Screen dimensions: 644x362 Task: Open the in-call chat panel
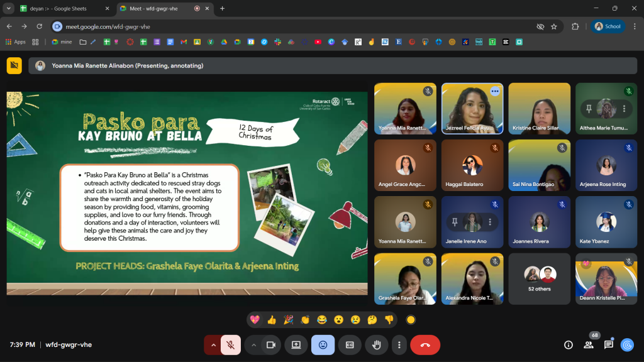(x=608, y=344)
